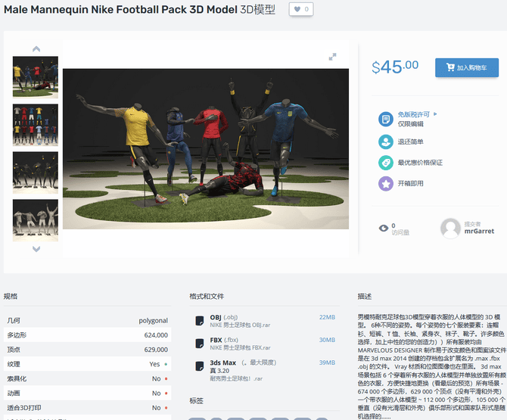Click the 最优惠价格保证 text

tap(420, 163)
